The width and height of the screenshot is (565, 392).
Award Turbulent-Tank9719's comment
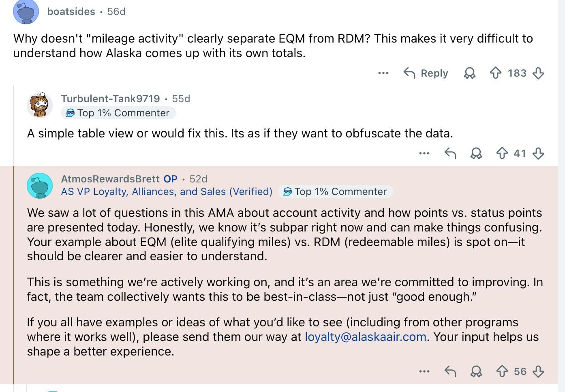(476, 153)
